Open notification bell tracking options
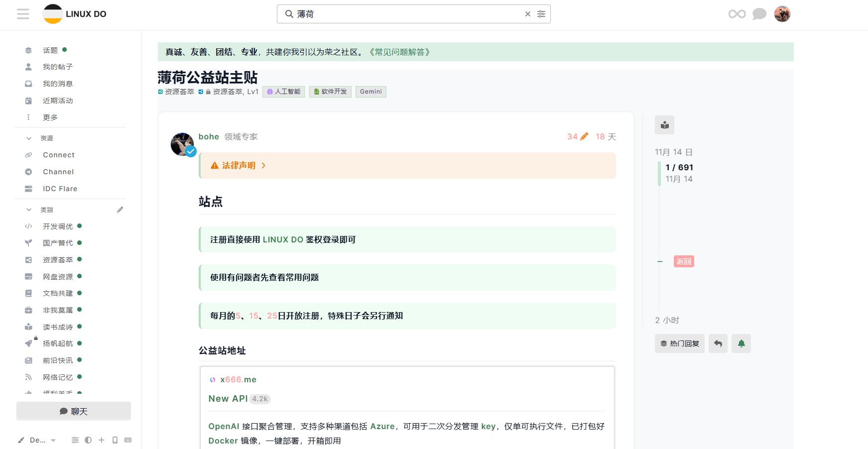The image size is (868, 449). pyautogui.click(x=741, y=343)
